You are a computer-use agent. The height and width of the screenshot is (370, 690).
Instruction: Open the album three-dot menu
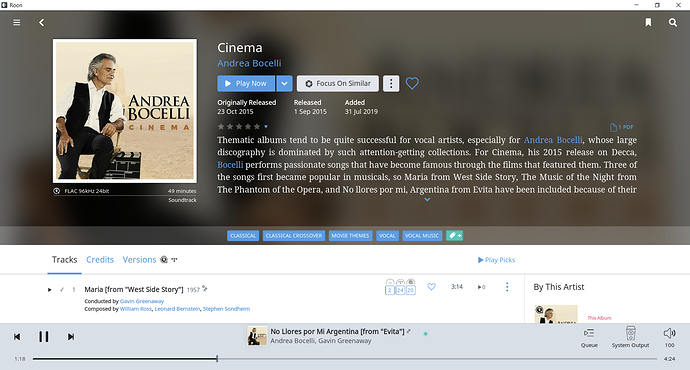click(391, 84)
